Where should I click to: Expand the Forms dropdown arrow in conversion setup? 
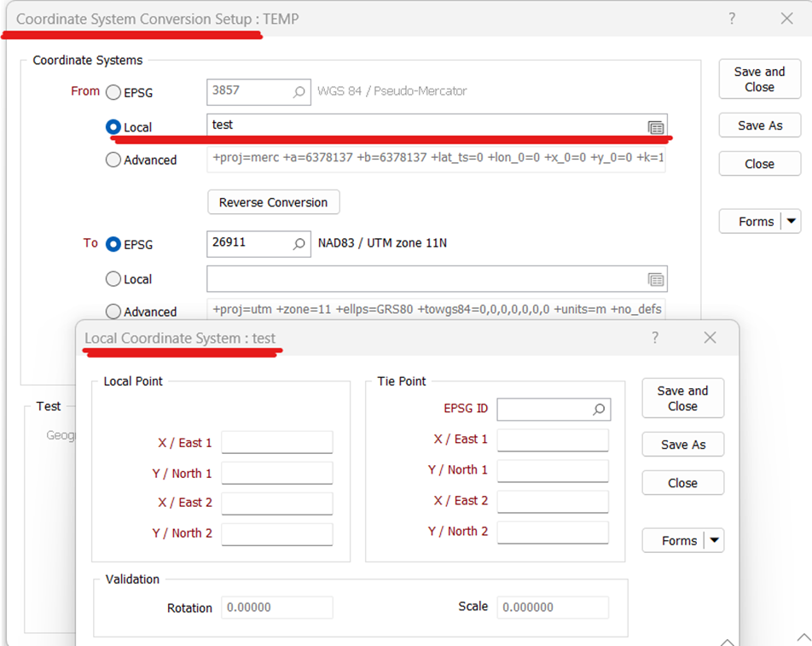[791, 221]
